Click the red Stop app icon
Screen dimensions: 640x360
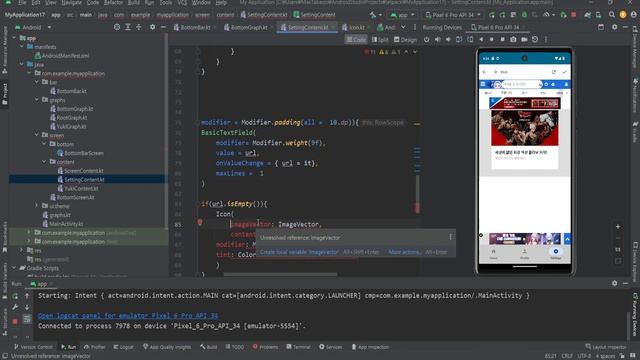pos(573,15)
